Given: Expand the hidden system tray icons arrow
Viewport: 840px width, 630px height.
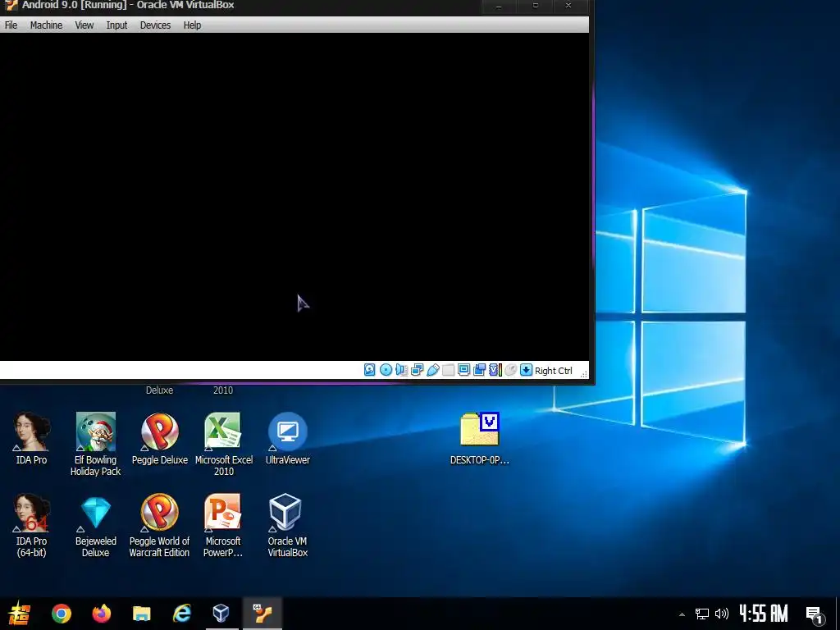Looking at the screenshot, I should tap(682, 614).
